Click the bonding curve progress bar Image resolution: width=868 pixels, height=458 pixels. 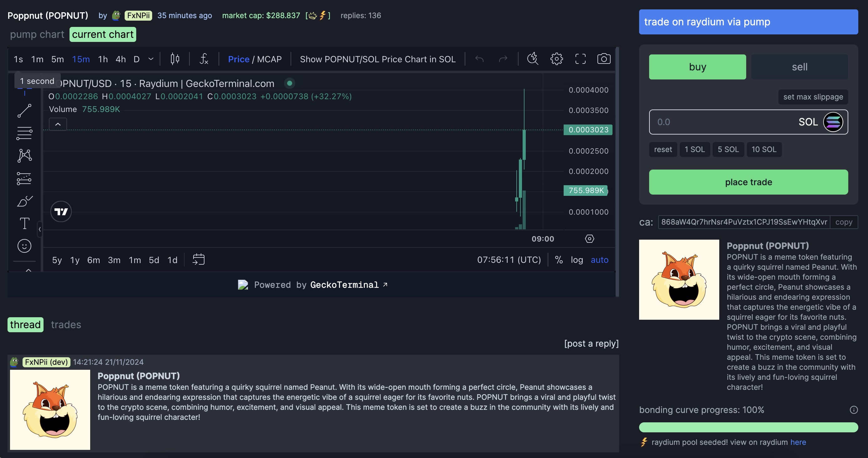pos(748,427)
